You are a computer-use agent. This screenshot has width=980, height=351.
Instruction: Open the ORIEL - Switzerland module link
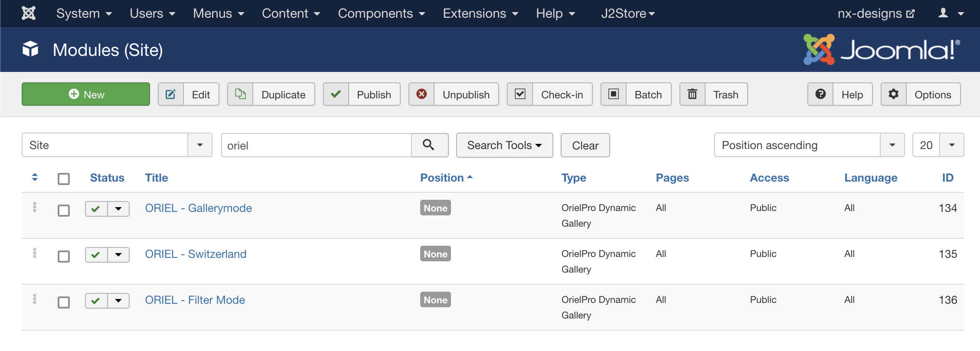[196, 254]
